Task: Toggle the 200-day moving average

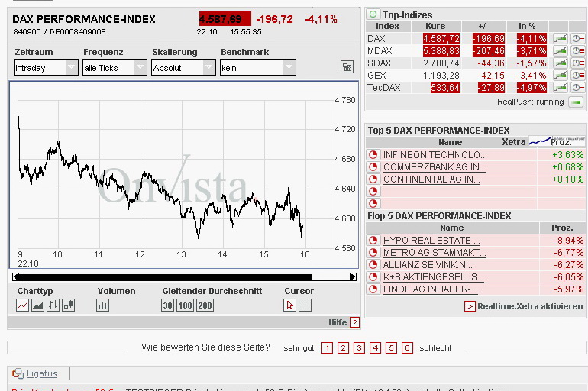Action: point(205,305)
